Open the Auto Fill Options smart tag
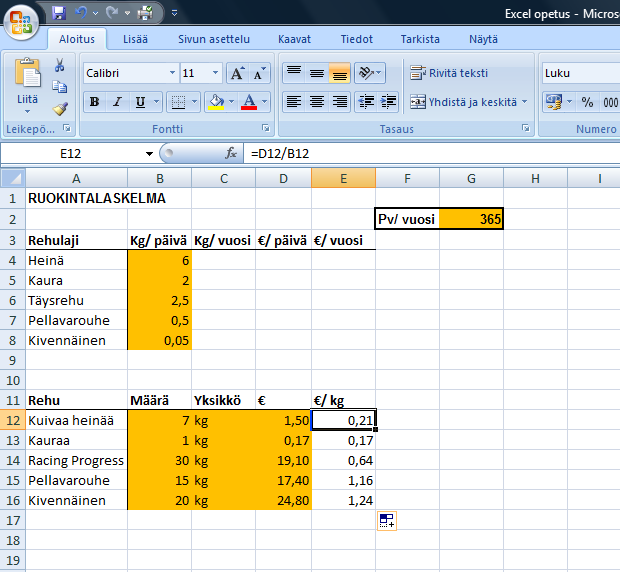The height and width of the screenshot is (572, 620). [387, 521]
